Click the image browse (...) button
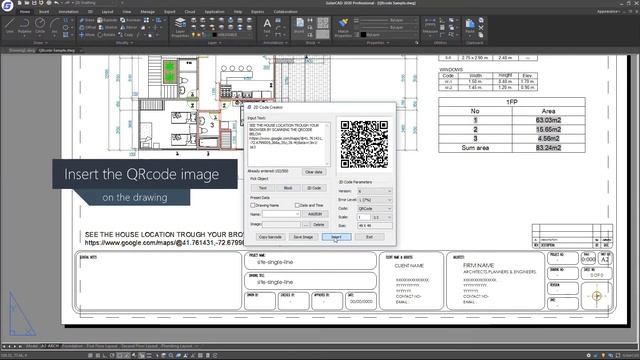 [306, 224]
